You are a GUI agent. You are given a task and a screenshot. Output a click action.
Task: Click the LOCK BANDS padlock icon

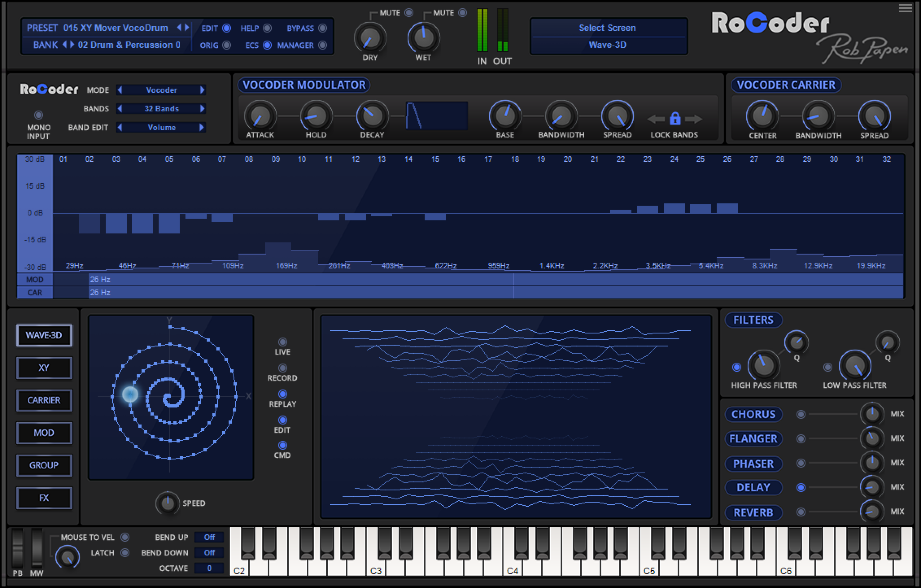coord(675,118)
